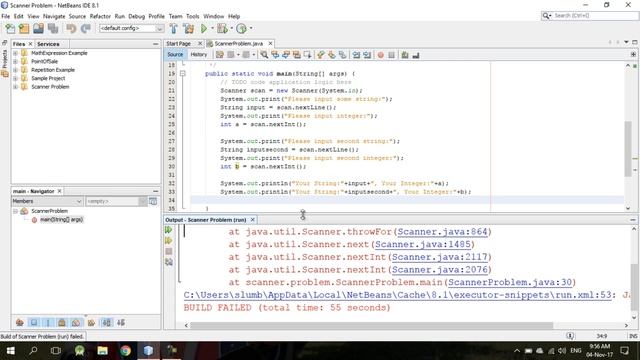Click the editor Find Selection magnifier icon
This screenshot has height=360, width=640.
(264, 55)
